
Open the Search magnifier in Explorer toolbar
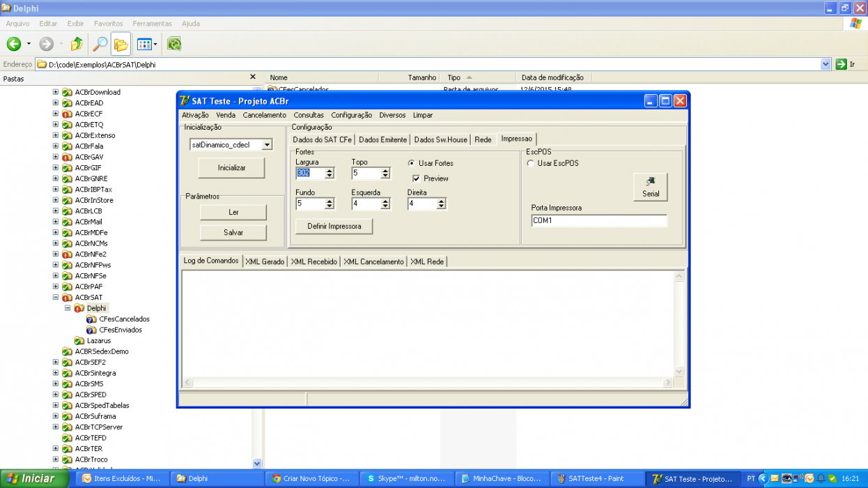(x=100, y=44)
